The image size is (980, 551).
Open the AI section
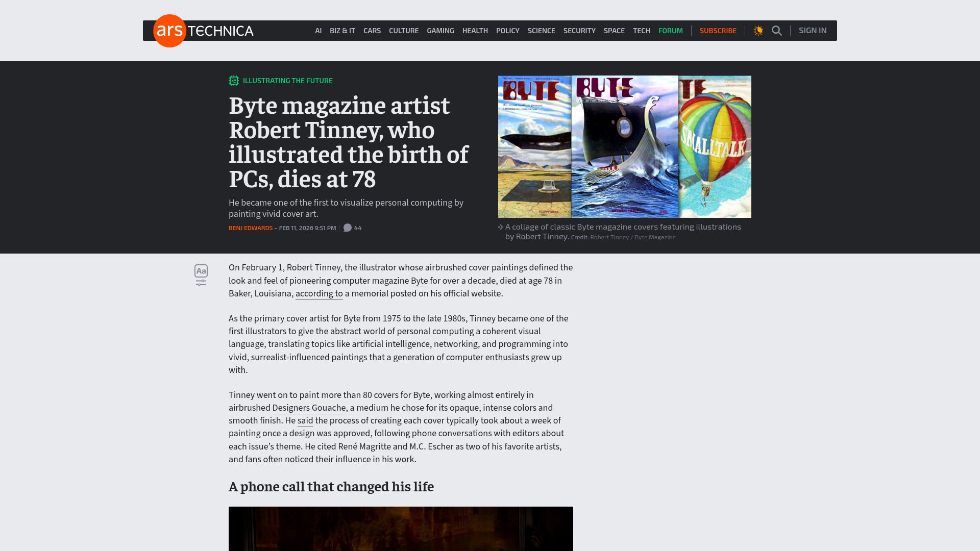point(318,31)
